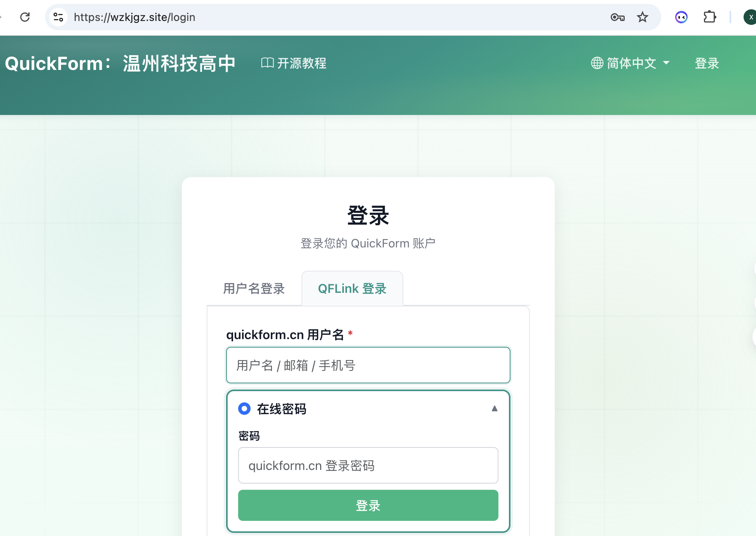Focus the quickform.cn 用户名 input field
756x536 pixels.
coord(368,365)
